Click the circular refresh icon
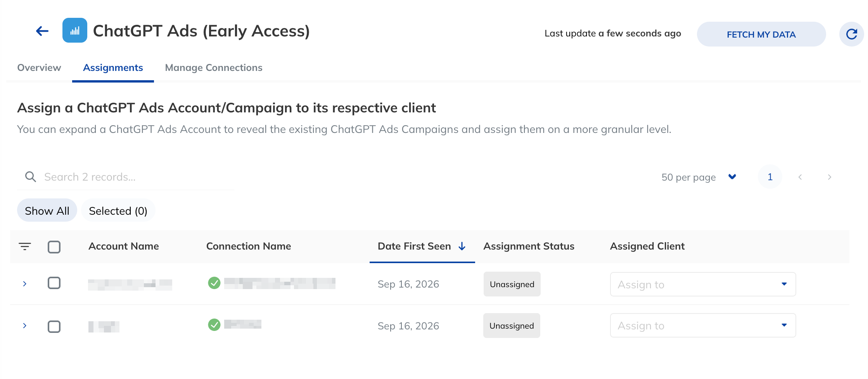 (x=851, y=34)
